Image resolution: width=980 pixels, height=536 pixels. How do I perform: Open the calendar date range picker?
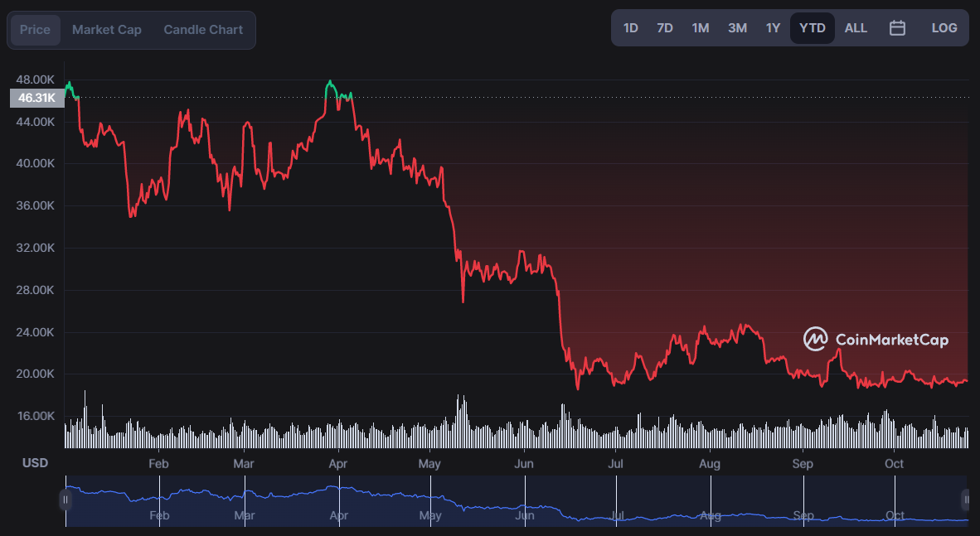(897, 28)
